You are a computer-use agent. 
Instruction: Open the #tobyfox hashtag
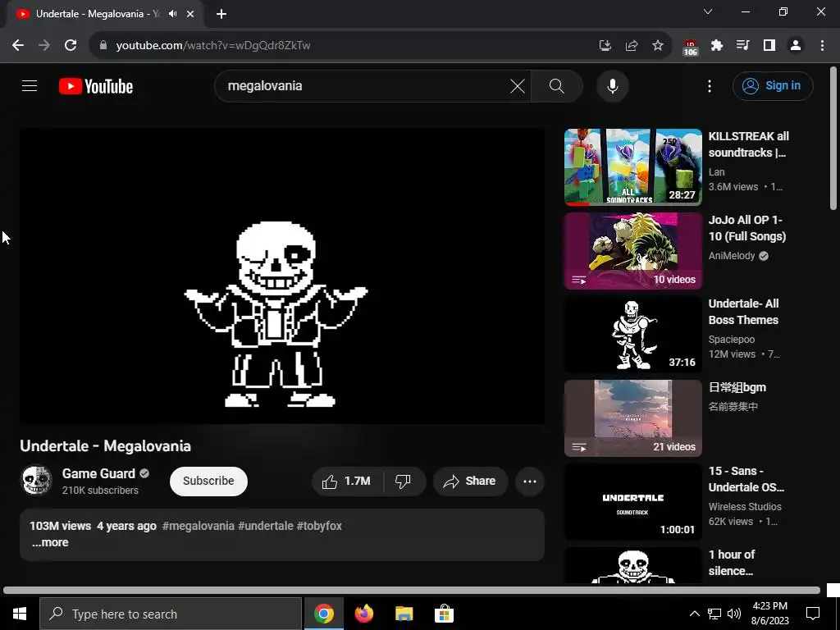pyautogui.click(x=319, y=526)
